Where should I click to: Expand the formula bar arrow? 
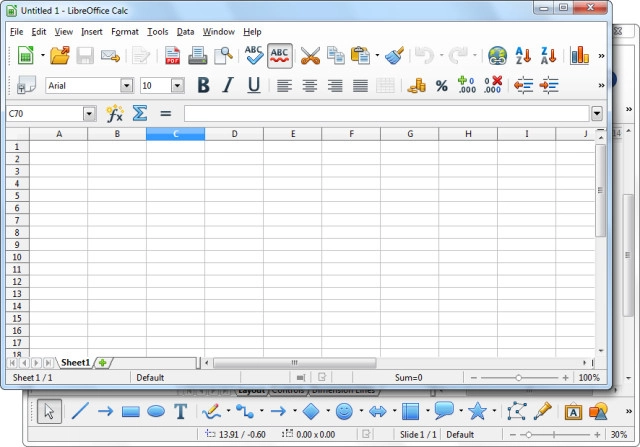click(x=597, y=113)
